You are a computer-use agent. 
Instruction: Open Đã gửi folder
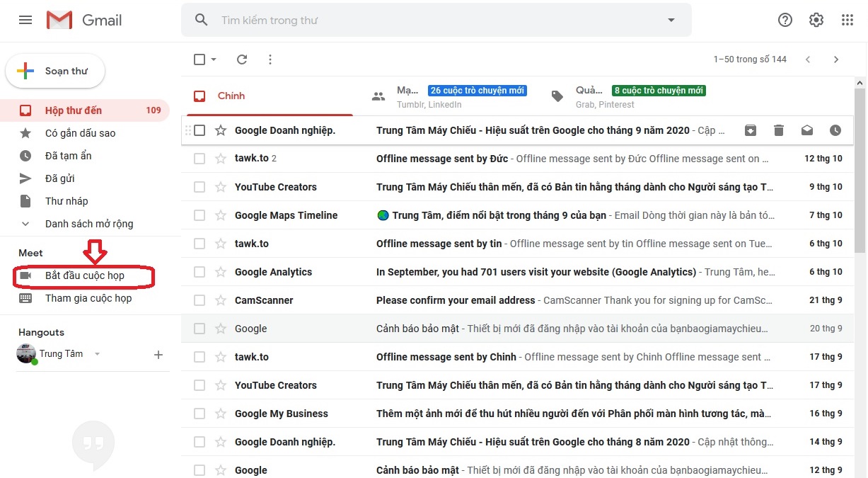85,178
